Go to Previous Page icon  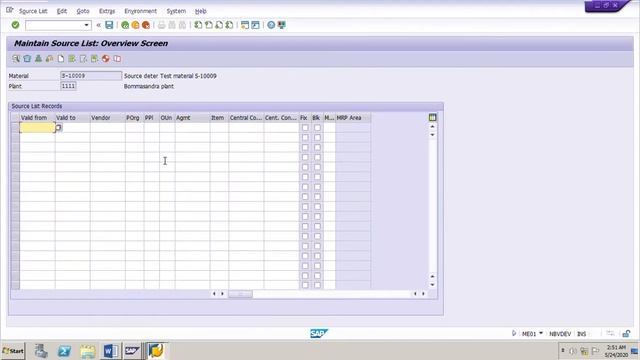pos(209,25)
